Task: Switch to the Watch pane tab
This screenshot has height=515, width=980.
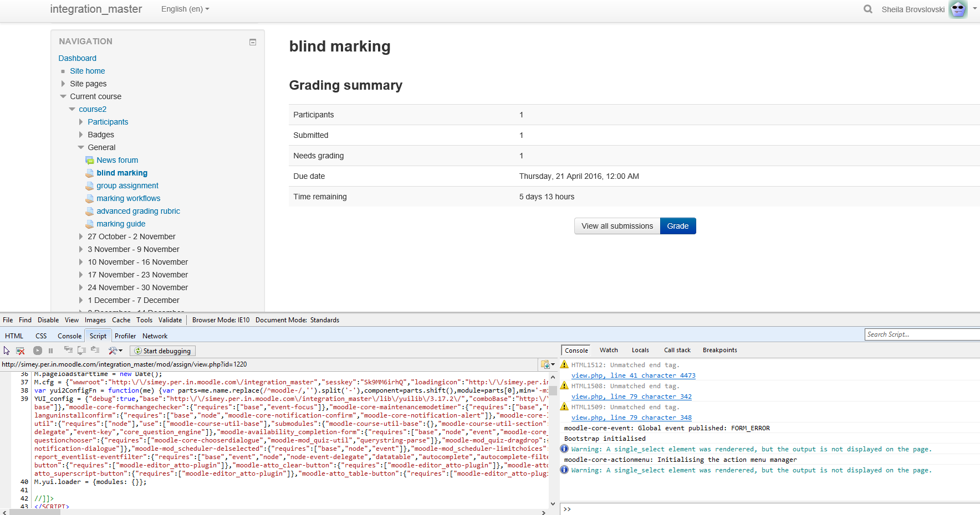Action: click(609, 350)
